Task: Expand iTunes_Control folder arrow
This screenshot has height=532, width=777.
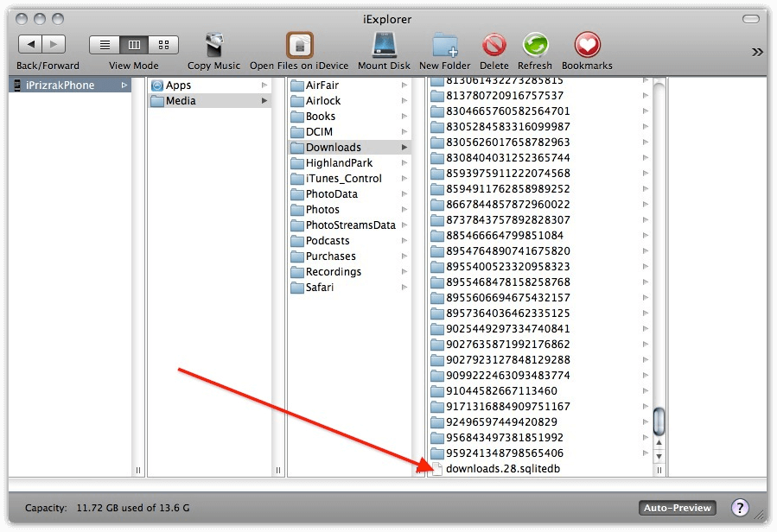Action: click(404, 178)
